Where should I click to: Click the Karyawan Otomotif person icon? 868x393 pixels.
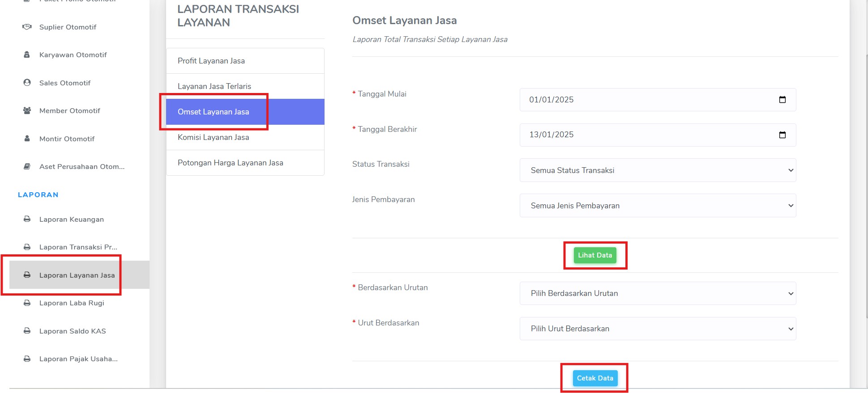[27, 55]
